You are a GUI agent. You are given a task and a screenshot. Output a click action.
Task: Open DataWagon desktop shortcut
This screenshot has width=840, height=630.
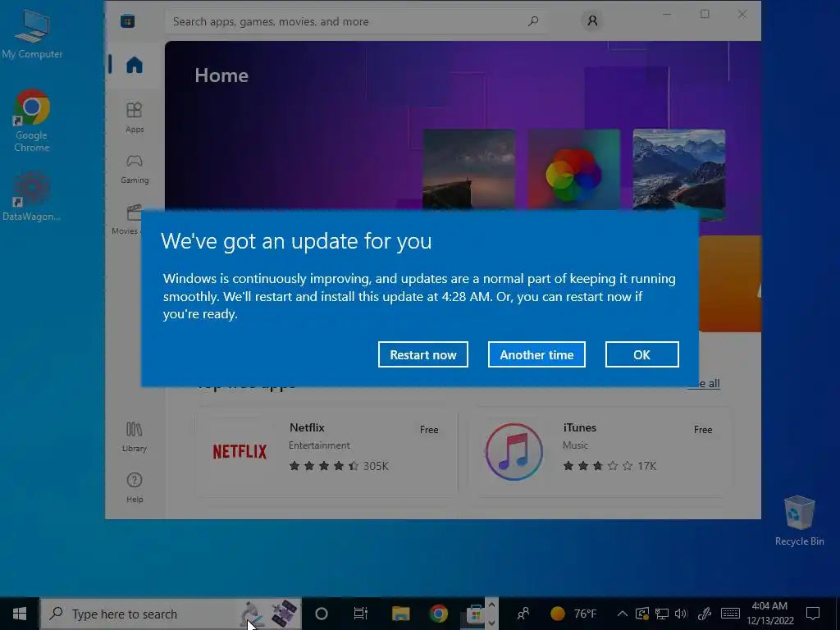pos(31,195)
